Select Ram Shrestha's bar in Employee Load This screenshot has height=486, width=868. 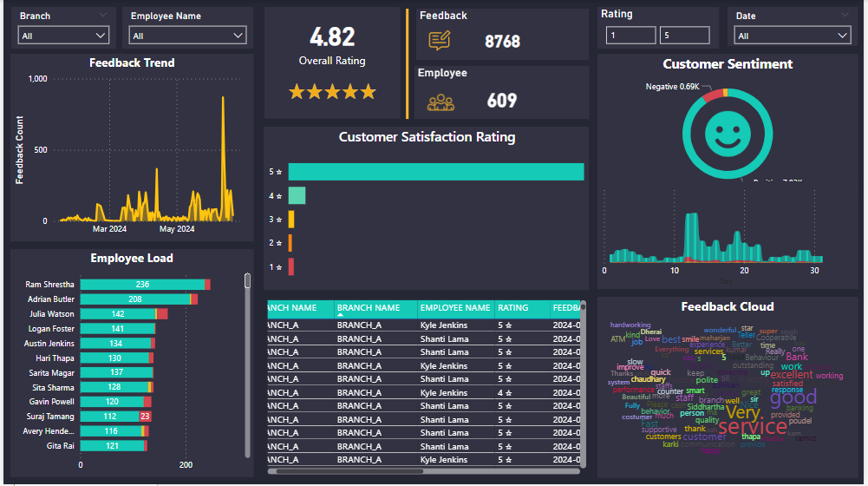pos(143,285)
